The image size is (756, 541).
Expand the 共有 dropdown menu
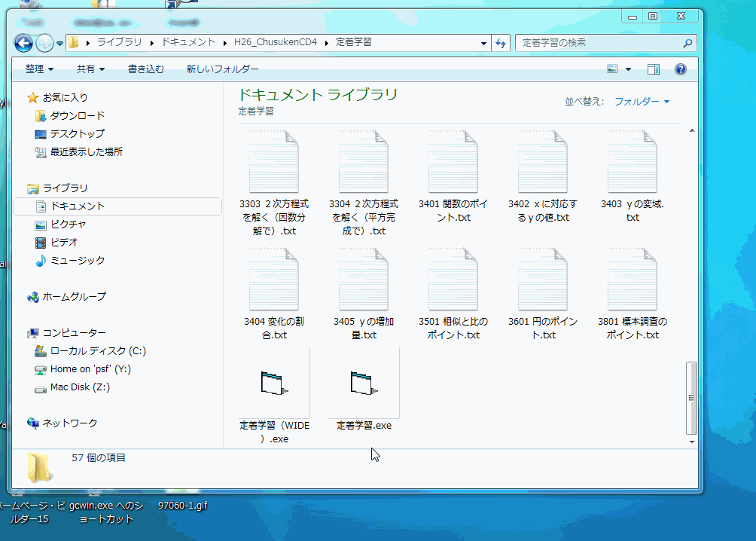(x=90, y=69)
